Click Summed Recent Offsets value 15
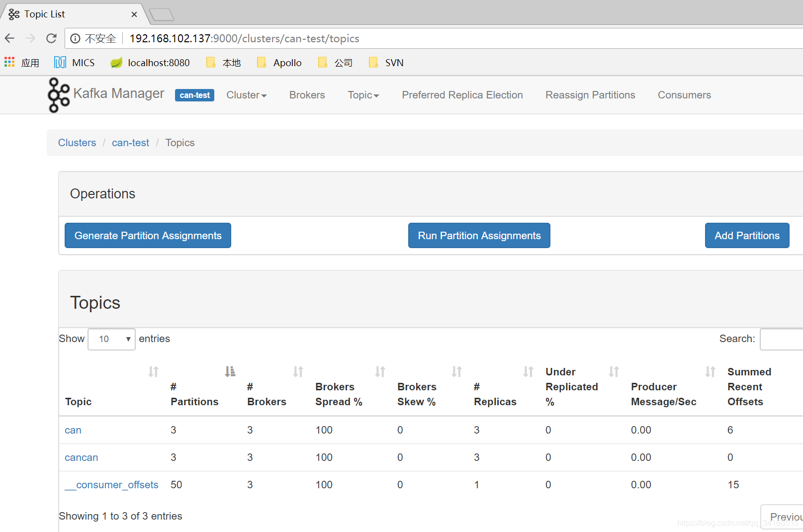 tap(733, 485)
